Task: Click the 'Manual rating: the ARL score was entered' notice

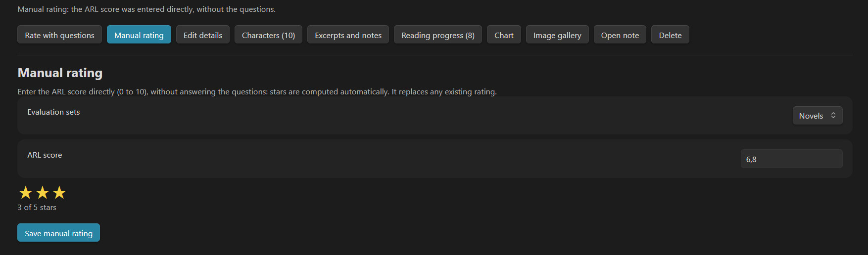Action: [146, 9]
